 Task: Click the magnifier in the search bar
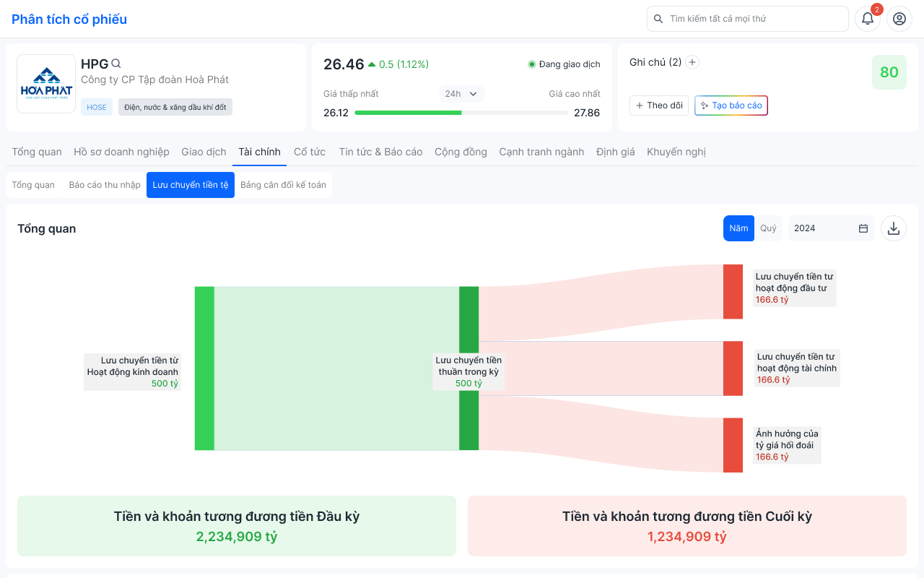pyautogui.click(x=658, y=19)
